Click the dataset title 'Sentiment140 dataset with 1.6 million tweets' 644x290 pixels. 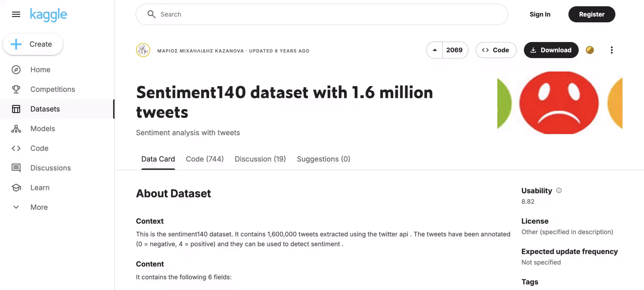coord(285,102)
